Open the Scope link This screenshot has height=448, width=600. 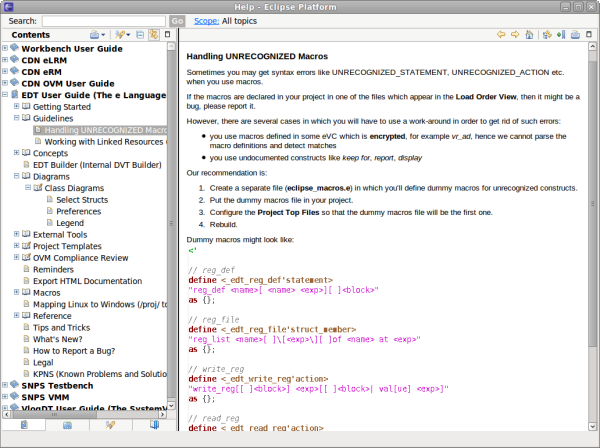206,21
